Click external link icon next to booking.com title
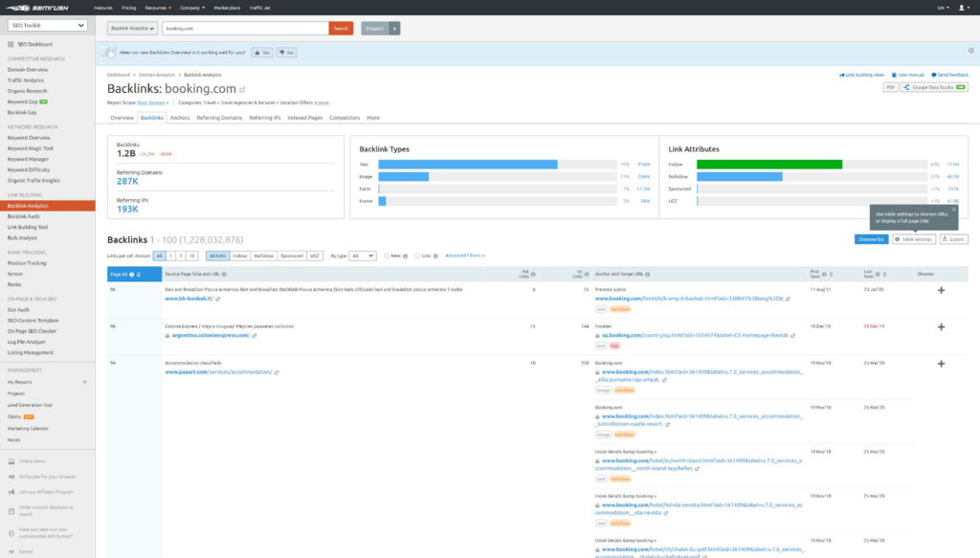Viewport: 980px width, 558px height. coord(242,89)
